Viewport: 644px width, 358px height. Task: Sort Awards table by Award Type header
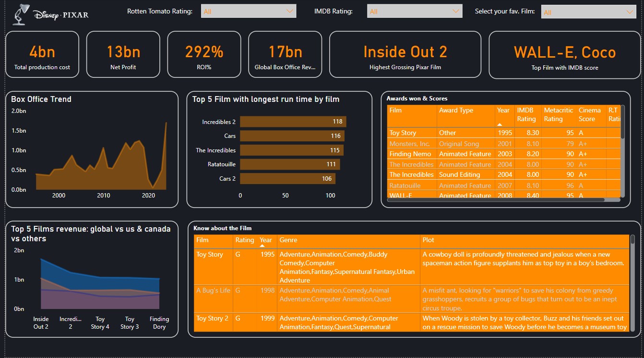[x=466, y=116]
